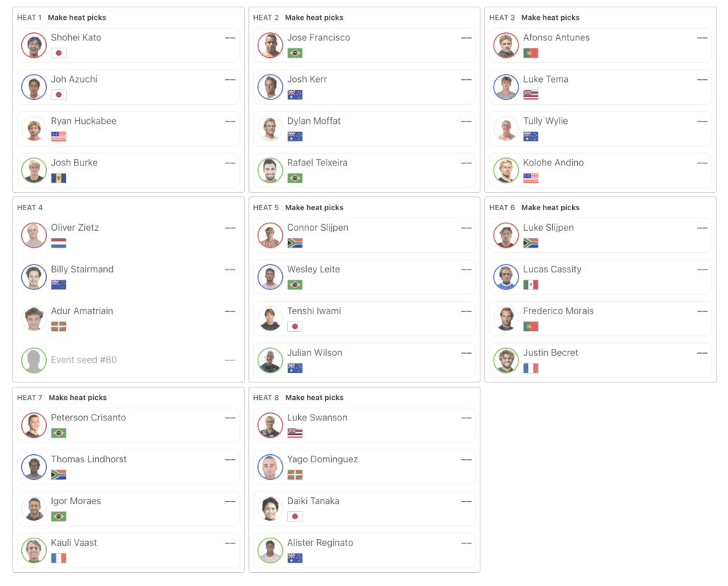
Task: Click Japan flag under Joh Azuchi
Action: (x=59, y=94)
